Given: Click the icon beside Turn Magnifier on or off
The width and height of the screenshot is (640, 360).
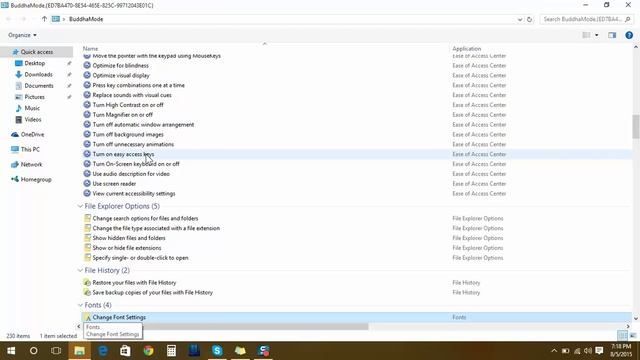Looking at the screenshot, I should pyautogui.click(x=87, y=115).
